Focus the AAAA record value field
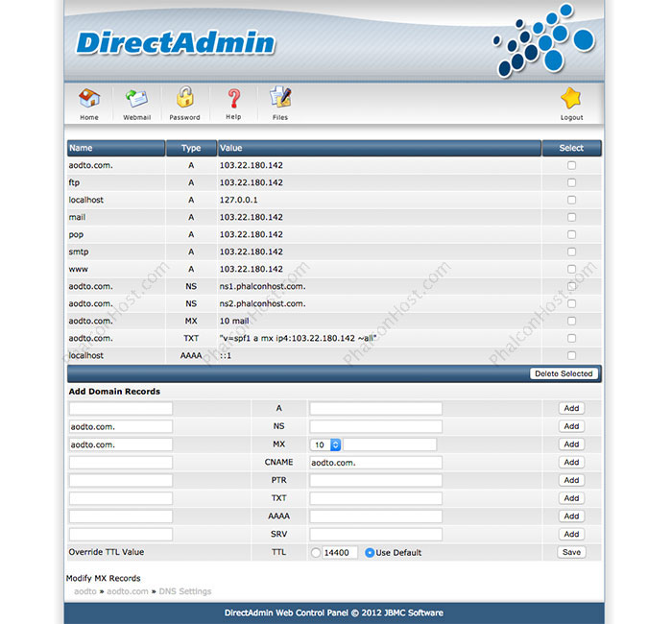672x624 pixels. click(x=375, y=516)
